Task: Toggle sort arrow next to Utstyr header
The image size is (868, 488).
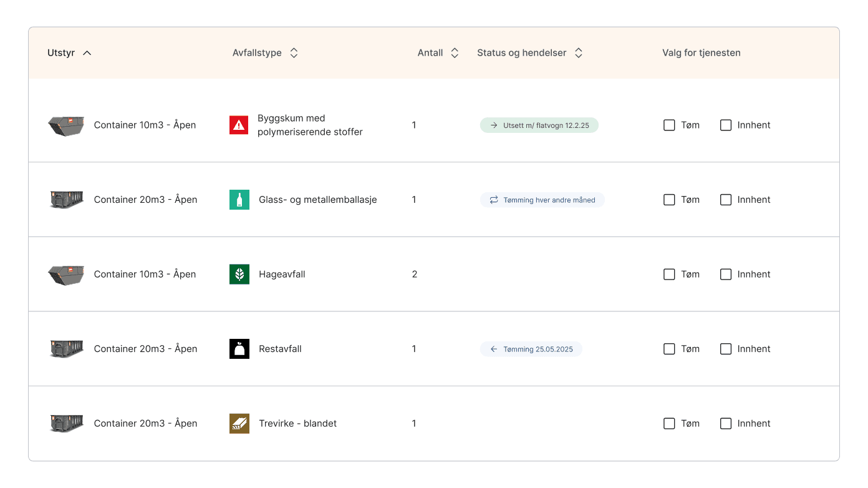Action: pyautogui.click(x=87, y=53)
